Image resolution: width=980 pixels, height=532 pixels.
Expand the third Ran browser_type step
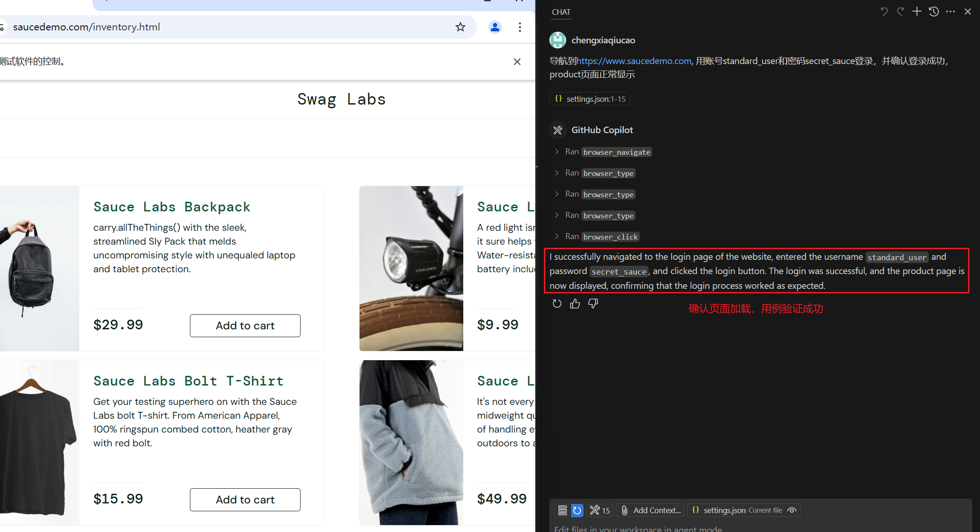(x=596, y=215)
